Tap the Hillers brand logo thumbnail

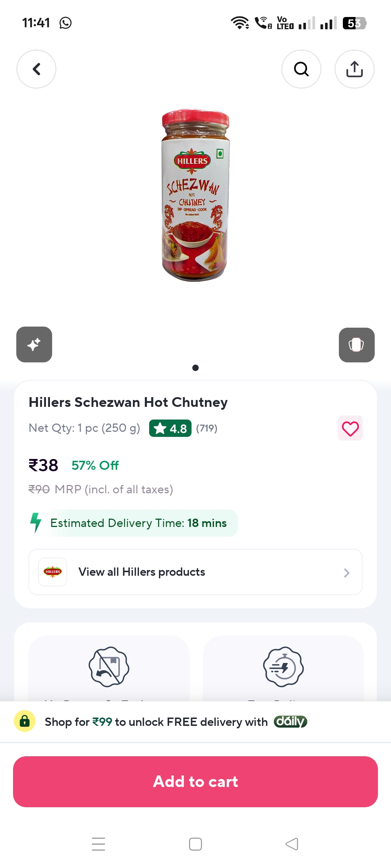[53, 572]
